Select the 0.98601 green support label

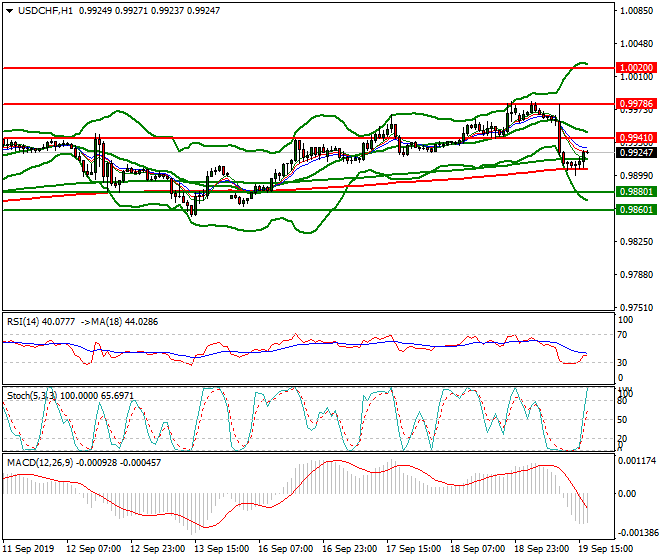[636, 210]
